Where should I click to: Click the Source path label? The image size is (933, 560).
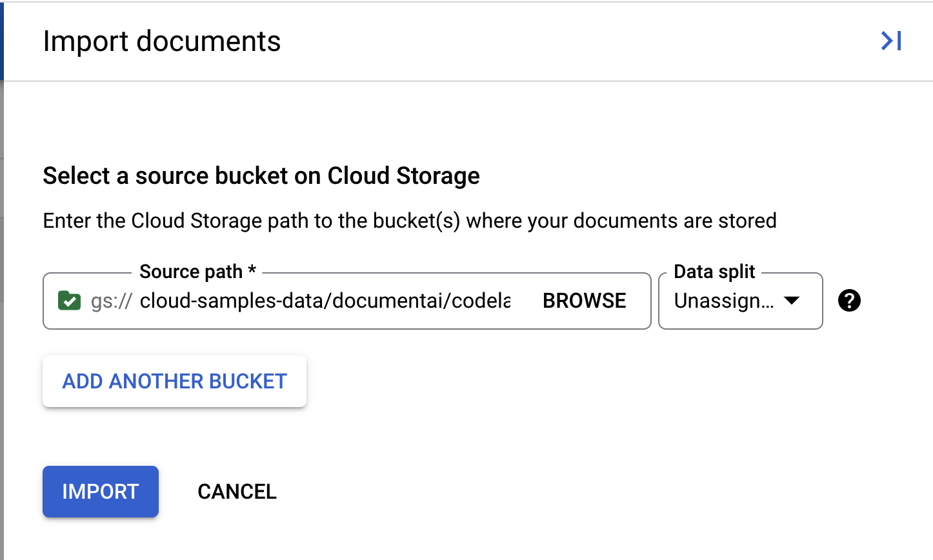[196, 271]
